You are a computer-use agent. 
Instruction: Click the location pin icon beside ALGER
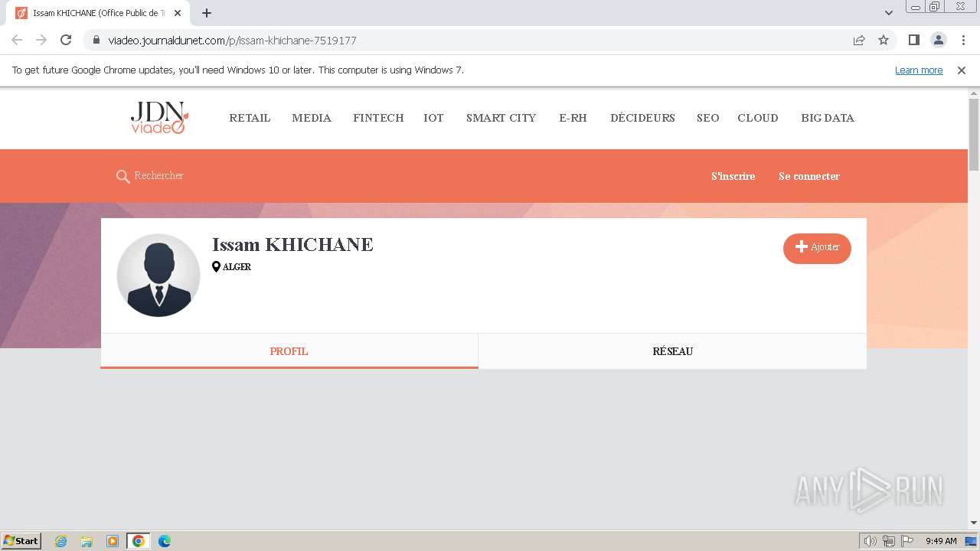[x=216, y=267]
